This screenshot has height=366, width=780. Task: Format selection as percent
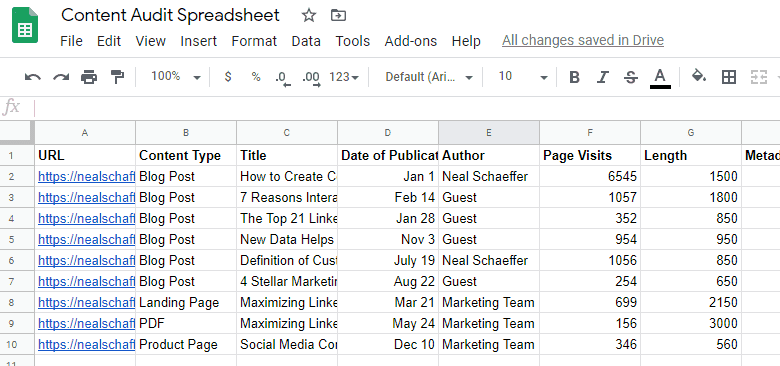256,77
